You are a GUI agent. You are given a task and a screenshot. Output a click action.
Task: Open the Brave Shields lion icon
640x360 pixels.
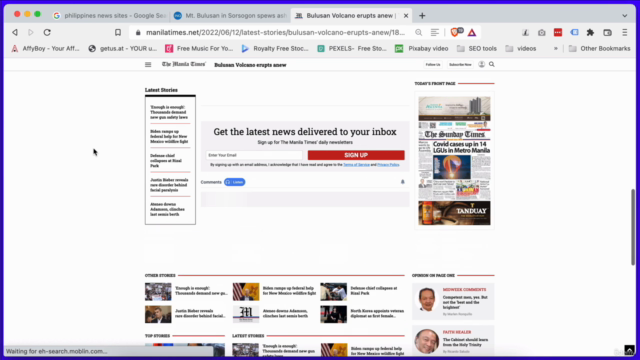click(456, 32)
